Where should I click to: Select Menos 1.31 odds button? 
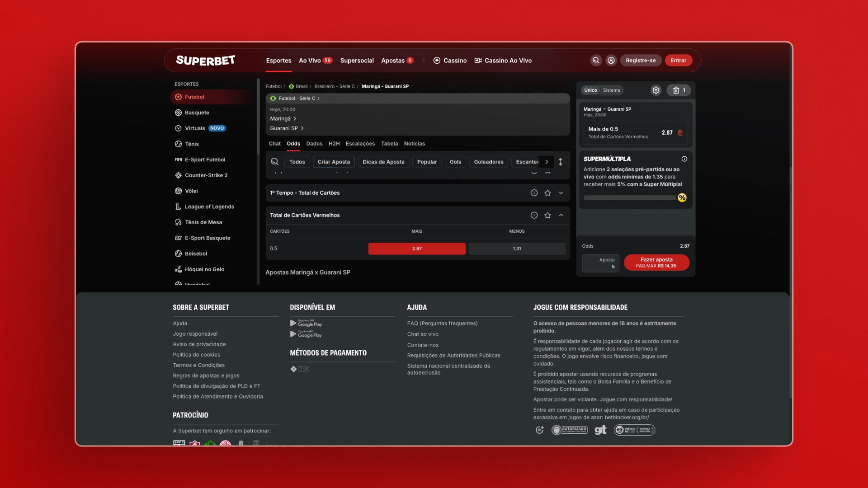tap(517, 249)
